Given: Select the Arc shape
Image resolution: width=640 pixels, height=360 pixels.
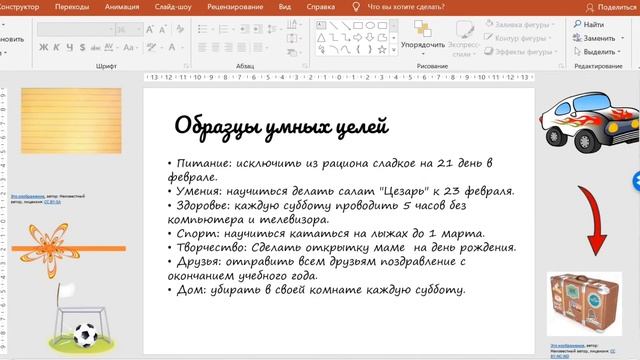Looking at the screenshot, I should coord(333,50).
